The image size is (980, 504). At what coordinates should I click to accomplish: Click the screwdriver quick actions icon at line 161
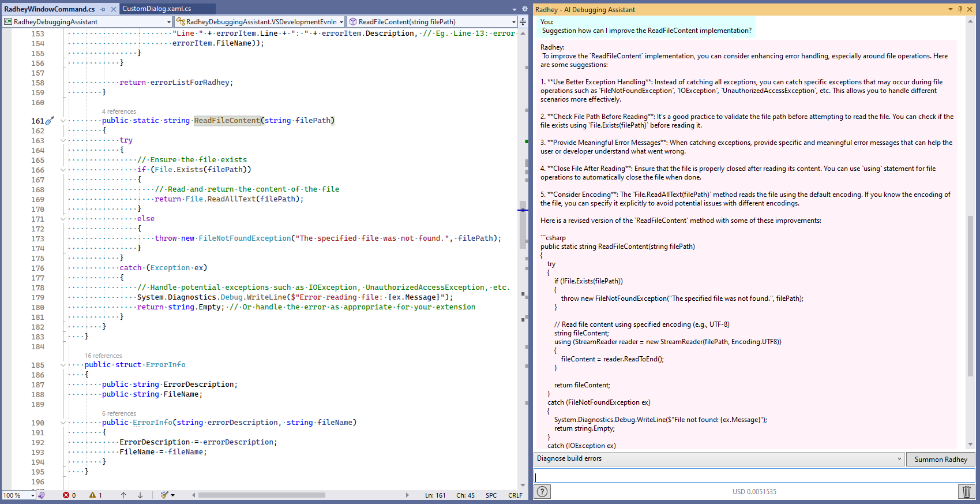50,121
